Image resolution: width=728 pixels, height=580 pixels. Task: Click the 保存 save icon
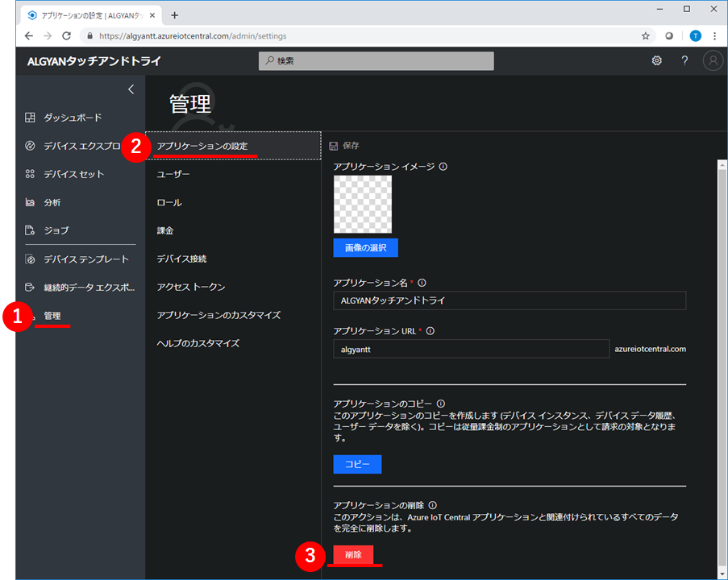tap(333, 146)
